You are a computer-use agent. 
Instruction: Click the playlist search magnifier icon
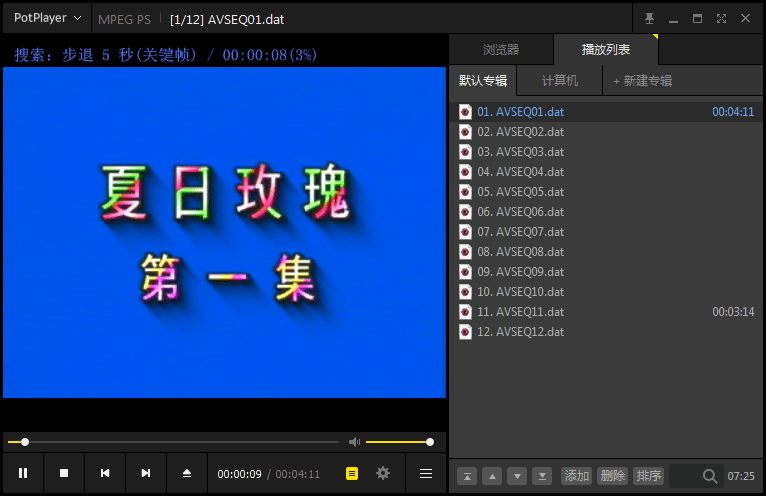tap(710, 476)
